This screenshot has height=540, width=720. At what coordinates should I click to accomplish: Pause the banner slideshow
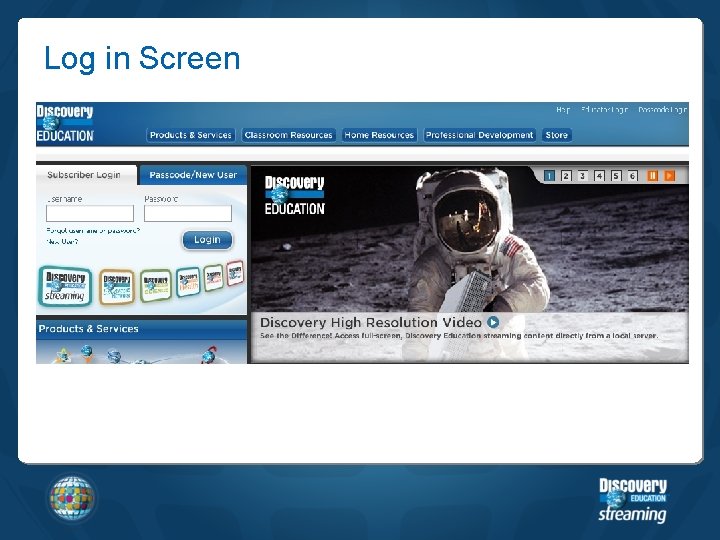tap(652, 176)
